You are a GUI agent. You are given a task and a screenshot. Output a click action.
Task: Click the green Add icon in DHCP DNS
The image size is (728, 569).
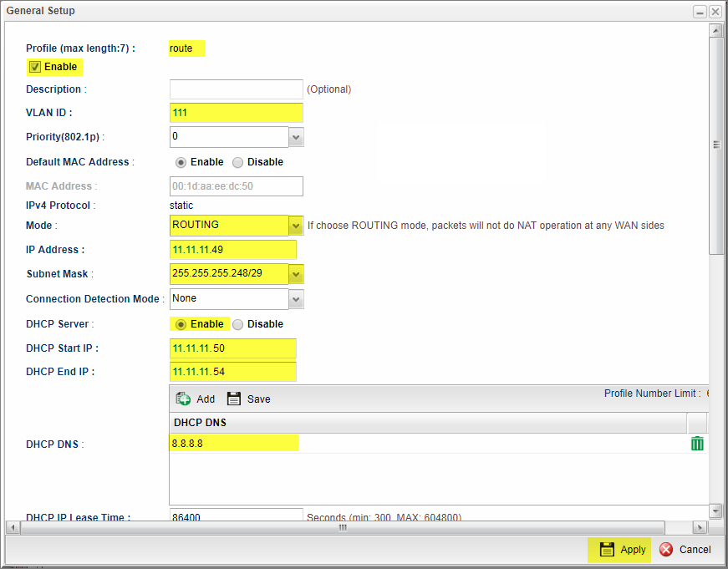183,399
